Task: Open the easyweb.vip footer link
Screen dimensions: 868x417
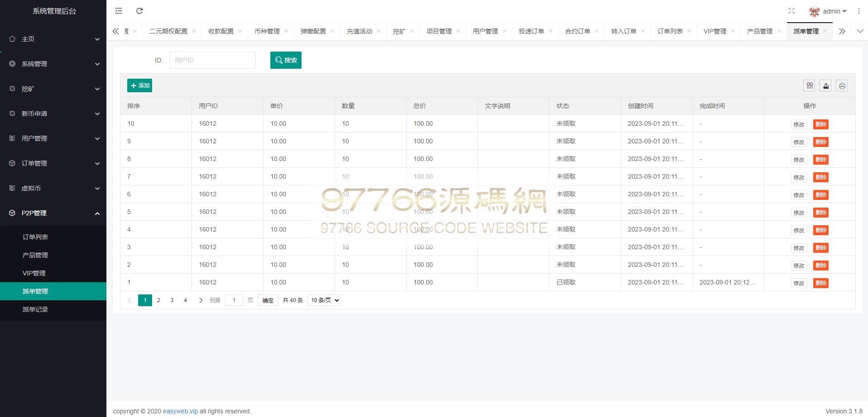Action: coord(180,411)
